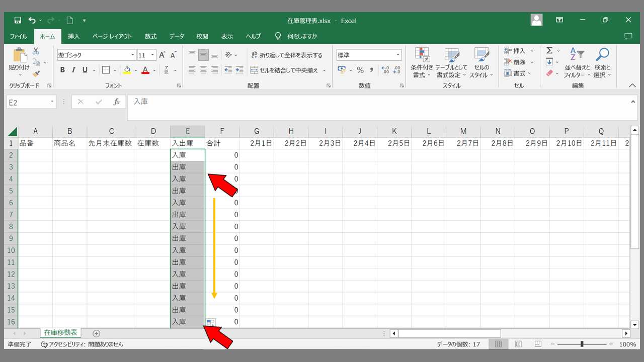Toggle 折り返して全体を表示する wrap text
Screen dimensions: 644x362
click(x=287, y=55)
